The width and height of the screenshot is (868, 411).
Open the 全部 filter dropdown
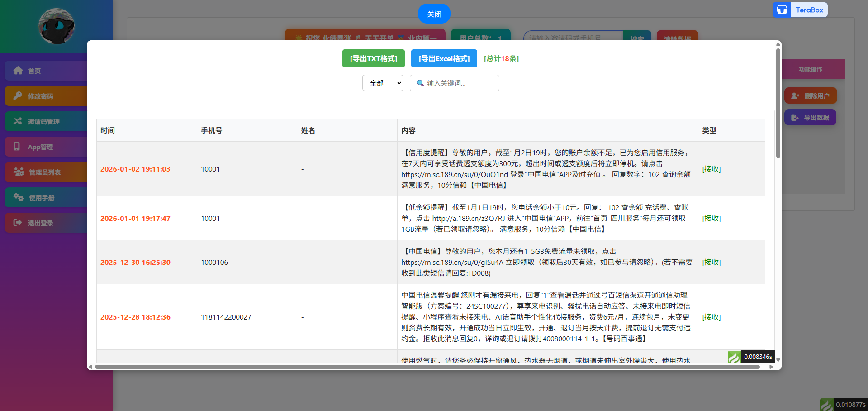(382, 83)
